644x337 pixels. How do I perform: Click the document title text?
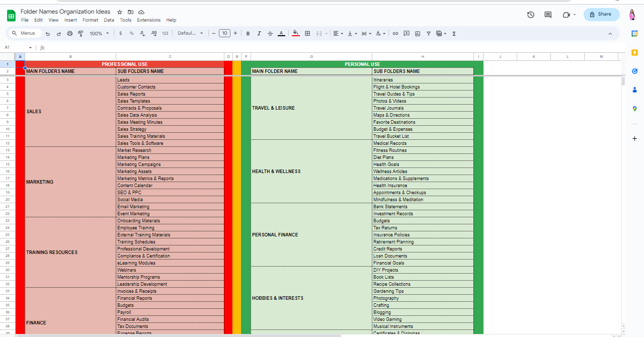[x=65, y=12]
